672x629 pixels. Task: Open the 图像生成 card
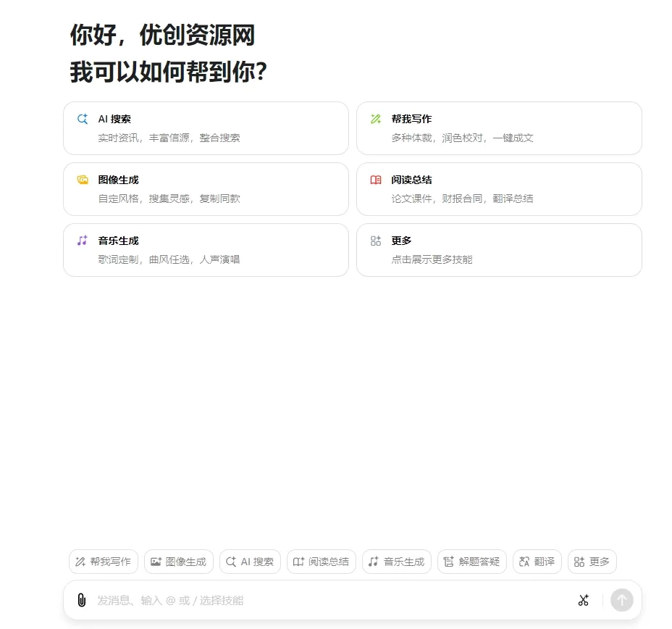206,189
